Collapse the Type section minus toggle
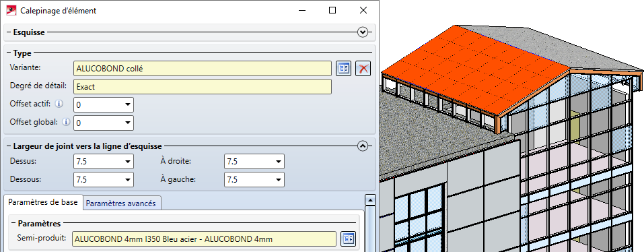Viewport: 644px width, 252px height. [x=8, y=53]
